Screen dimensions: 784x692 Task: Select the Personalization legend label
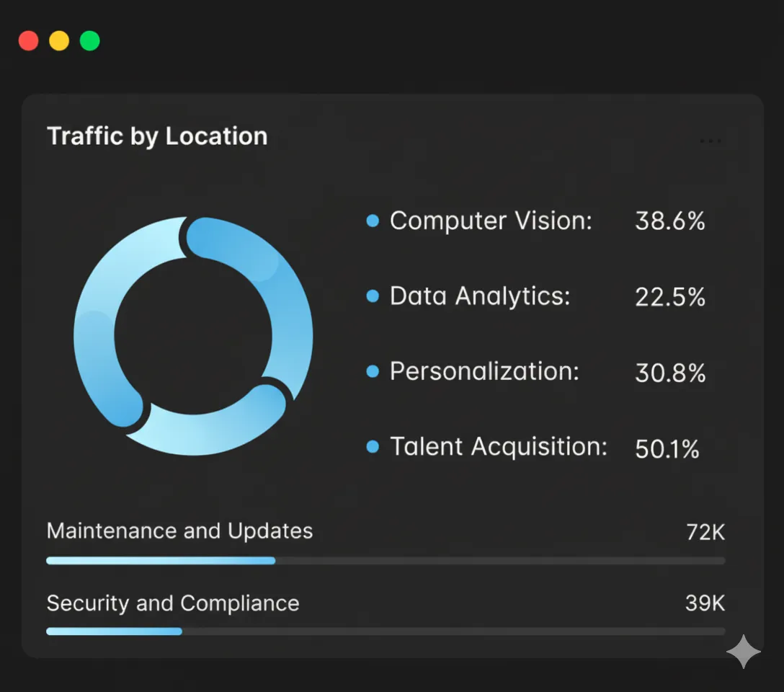coord(484,371)
